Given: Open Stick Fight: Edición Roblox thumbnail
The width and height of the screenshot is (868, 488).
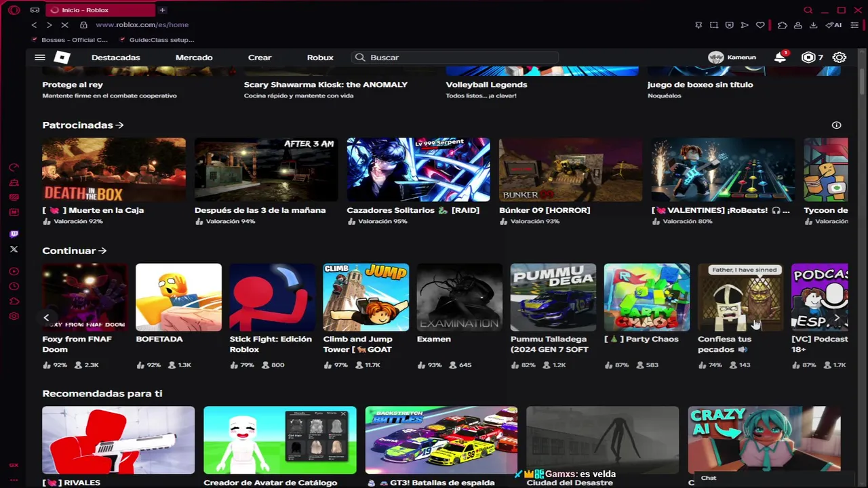Looking at the screenshot, I should point(272,298).
